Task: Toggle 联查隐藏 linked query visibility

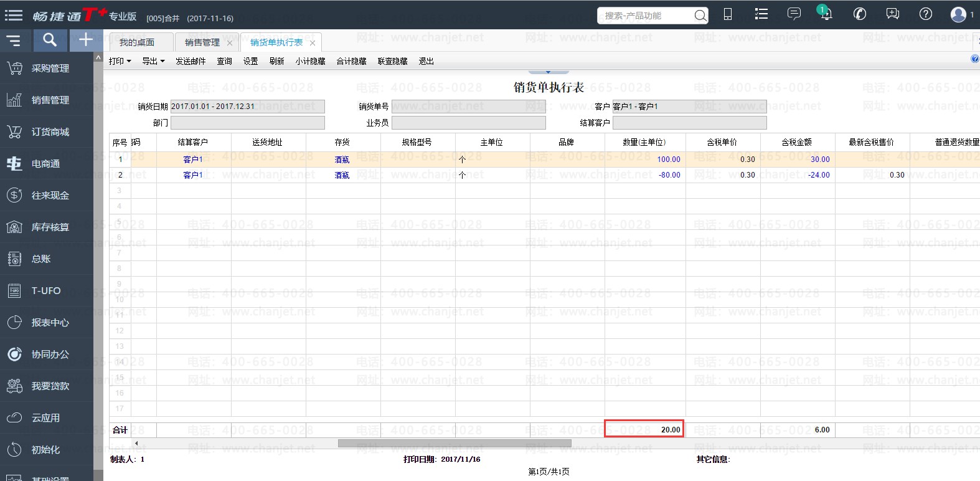Action: (392, 61)
